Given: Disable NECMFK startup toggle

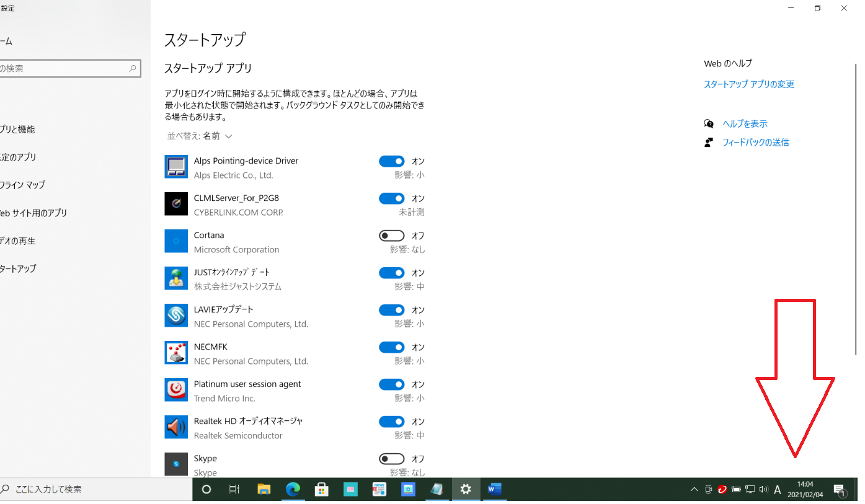Looking at the screenshot, I should tap(391, 347).
